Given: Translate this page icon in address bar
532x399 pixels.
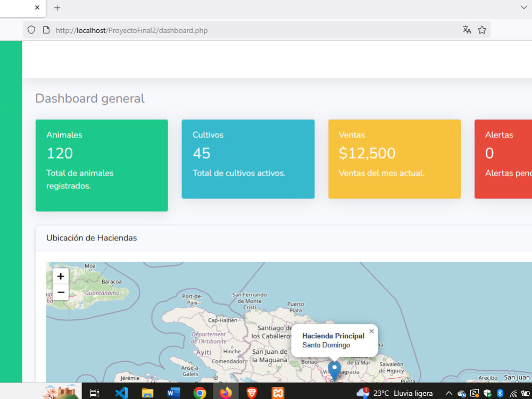Looking at the screenshot, I should coord(467,30).
